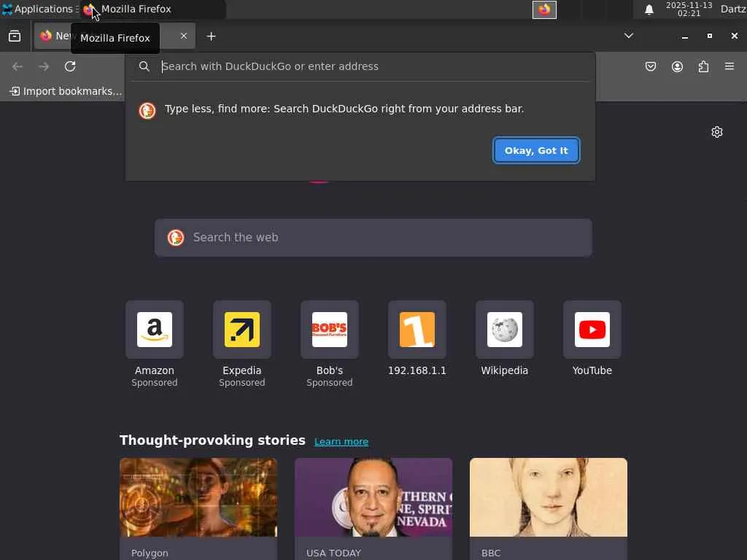Go back with the back arrow
Viewport: 747px width, 560px height.
[x=18, y=66]
